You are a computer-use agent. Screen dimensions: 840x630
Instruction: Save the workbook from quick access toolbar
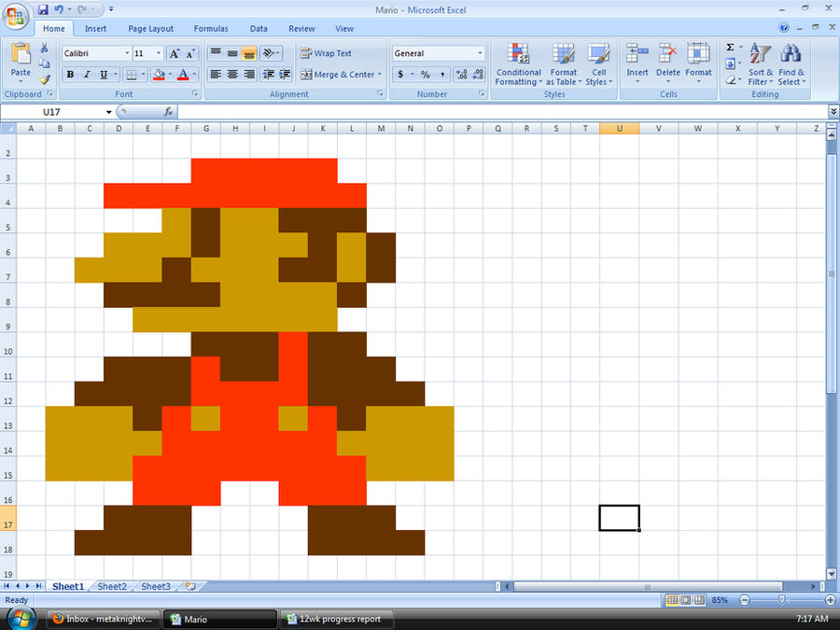(x=43, y=9)
